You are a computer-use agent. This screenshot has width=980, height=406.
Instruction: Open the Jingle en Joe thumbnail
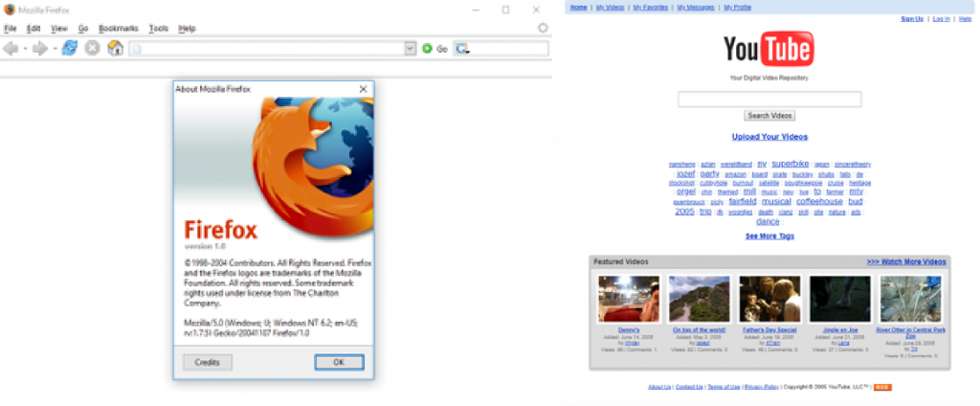(840, 299)
